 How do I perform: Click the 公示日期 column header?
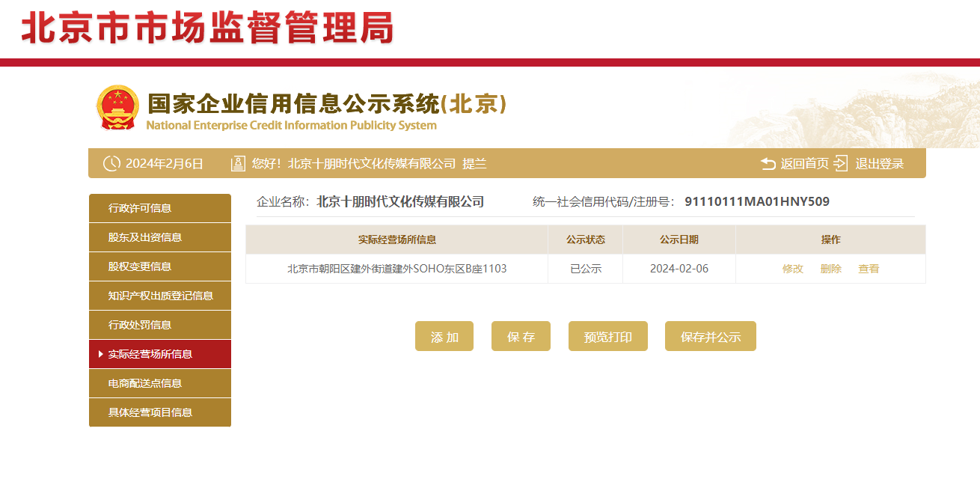679,240
